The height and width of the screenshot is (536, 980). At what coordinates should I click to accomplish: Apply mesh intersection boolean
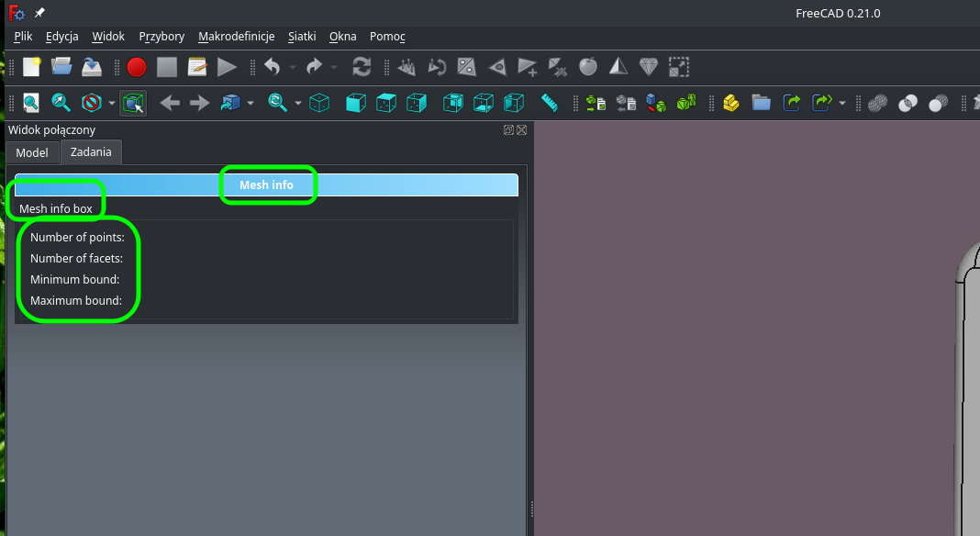click(908, 103)
